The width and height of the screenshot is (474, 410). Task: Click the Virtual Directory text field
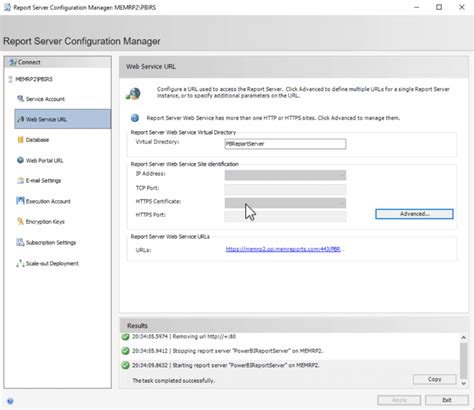click(x=285, y=144)
